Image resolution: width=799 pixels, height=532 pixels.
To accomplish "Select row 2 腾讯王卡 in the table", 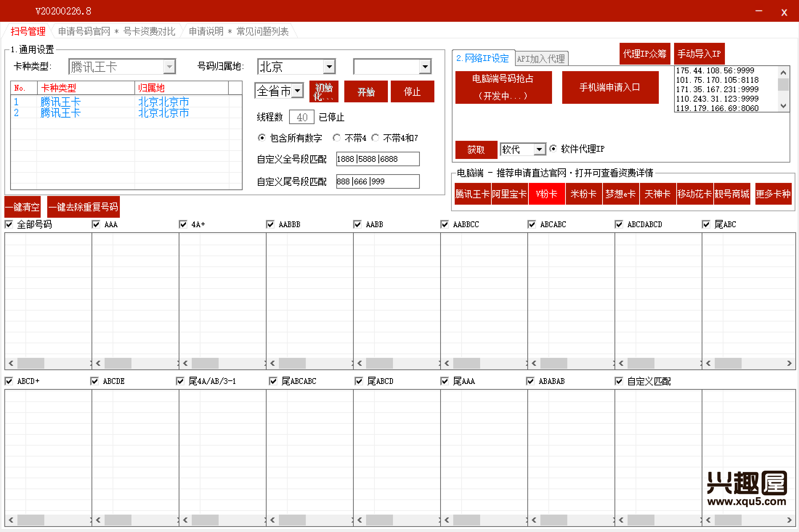I will tap(126, 113).
